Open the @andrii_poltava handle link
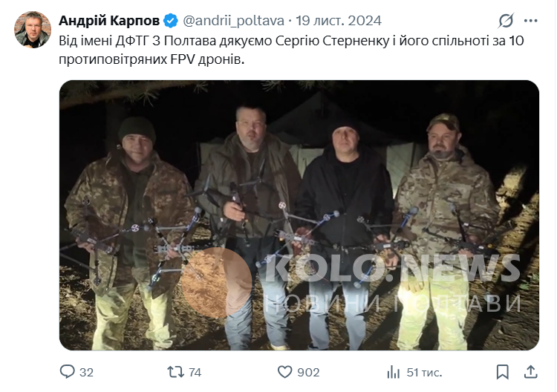Viewport: 557px width, 392px height. 233,21
